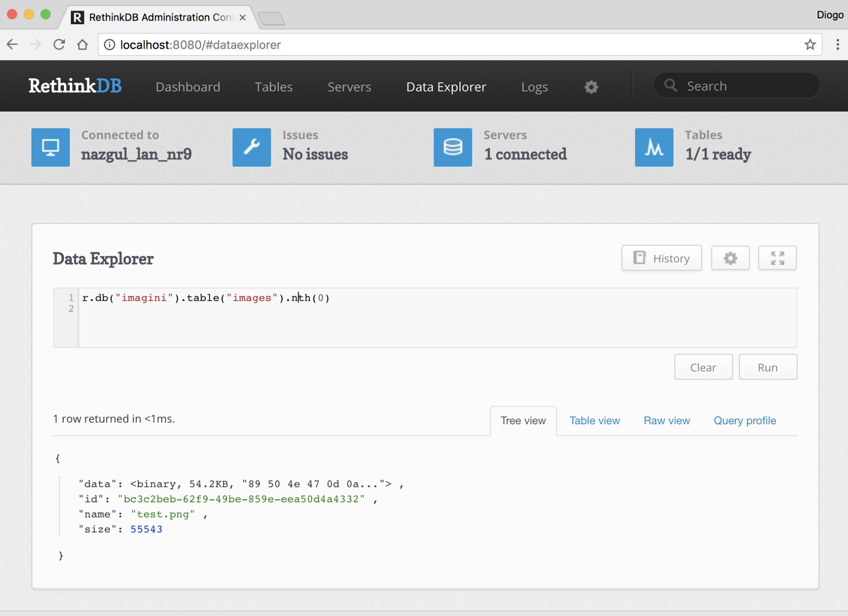Open the Logs section in navigation

[x=534, y=87]
